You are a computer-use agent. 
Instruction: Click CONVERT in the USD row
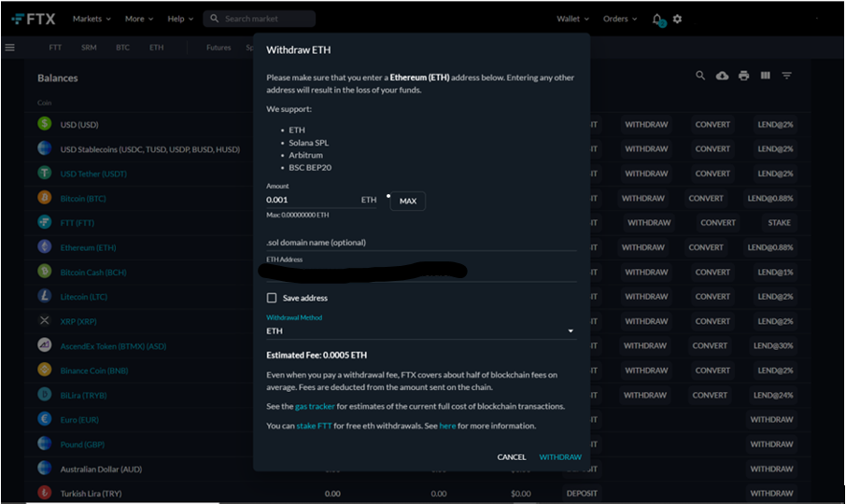[x=712, y=124]
